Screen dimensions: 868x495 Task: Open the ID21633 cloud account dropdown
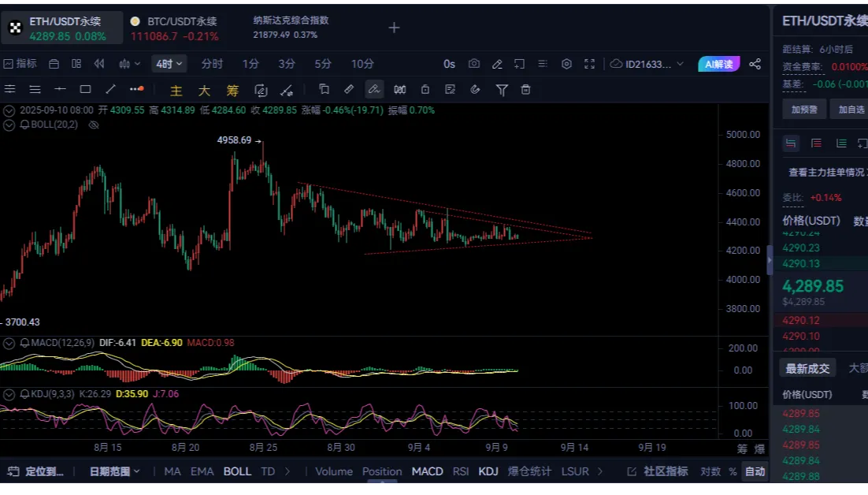(x=647, y=64)
